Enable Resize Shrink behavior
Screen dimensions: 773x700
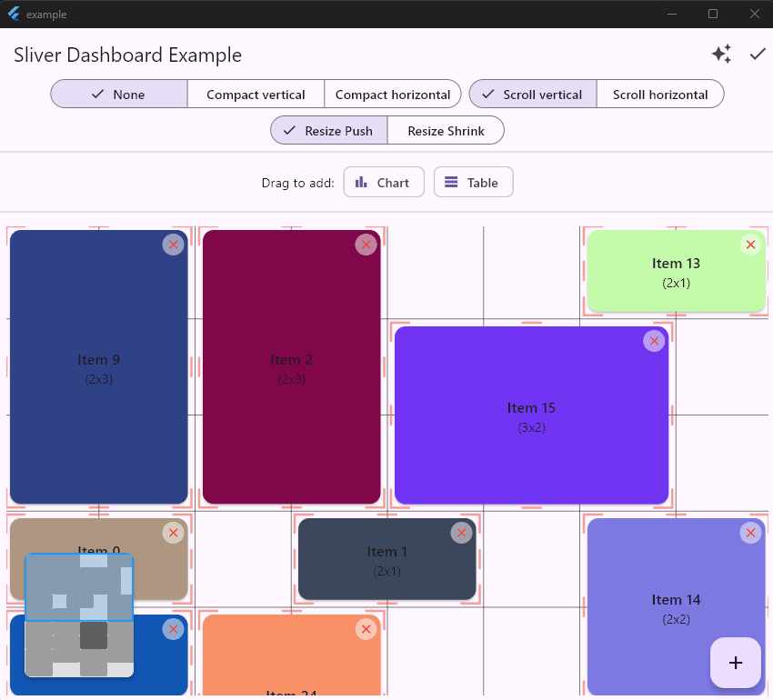click(446, 131)
